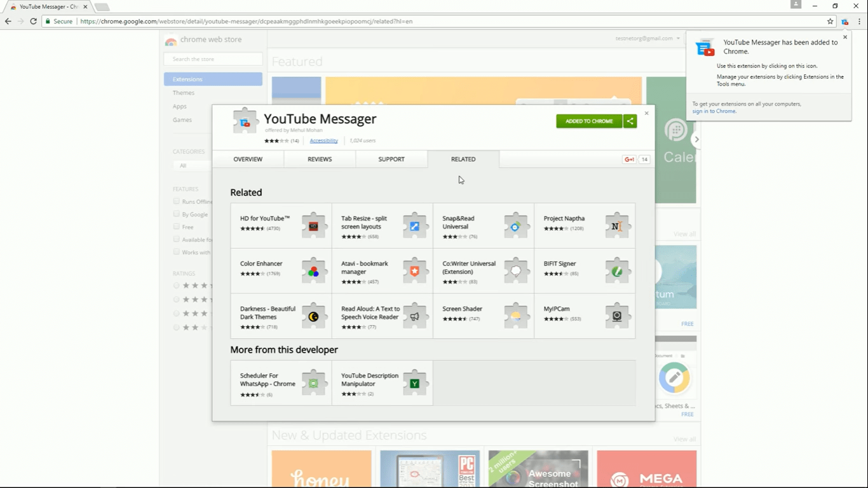This screenshot has width=868, height=488.
Task: Enable the Works with Google Drive checkbox
Action: coord(177,252)
